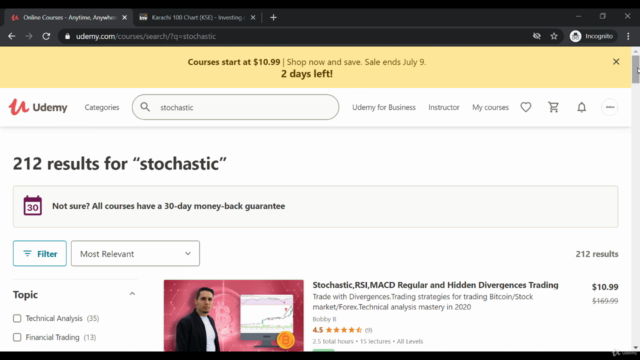Click the page vertical scrollbar thumb

[636, 69]
